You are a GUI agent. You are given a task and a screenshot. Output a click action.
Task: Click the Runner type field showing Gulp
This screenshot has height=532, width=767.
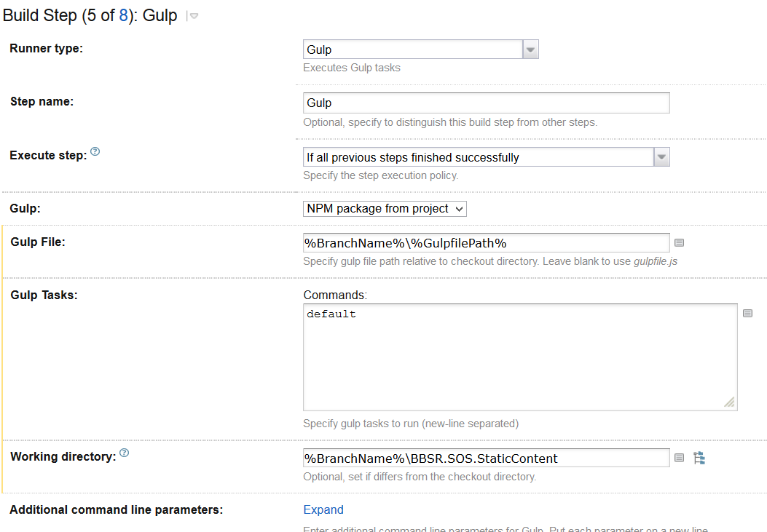pyautogui.click(x=412, y=49)
